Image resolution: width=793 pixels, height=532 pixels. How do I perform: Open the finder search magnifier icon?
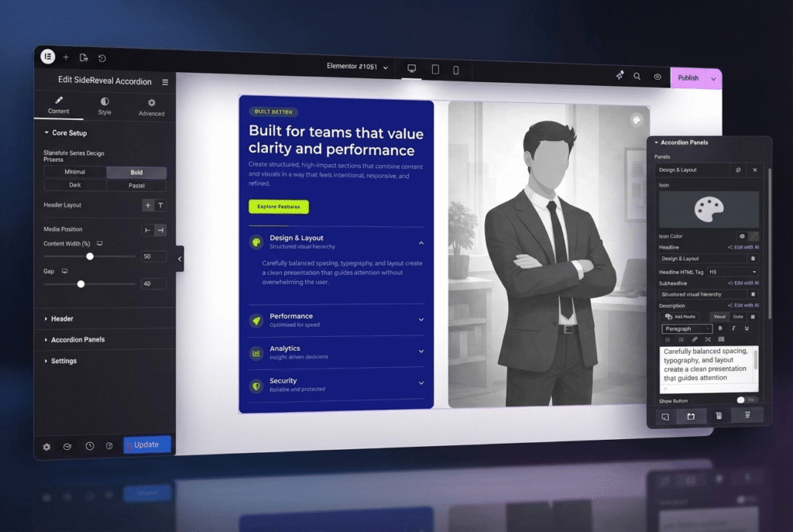pos(637,77)
